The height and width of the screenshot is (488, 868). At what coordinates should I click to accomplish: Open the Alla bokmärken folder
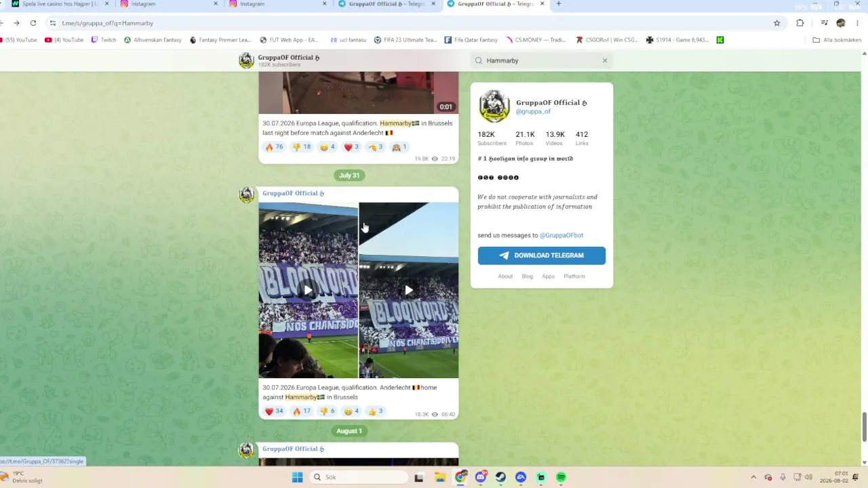point(837,40)
